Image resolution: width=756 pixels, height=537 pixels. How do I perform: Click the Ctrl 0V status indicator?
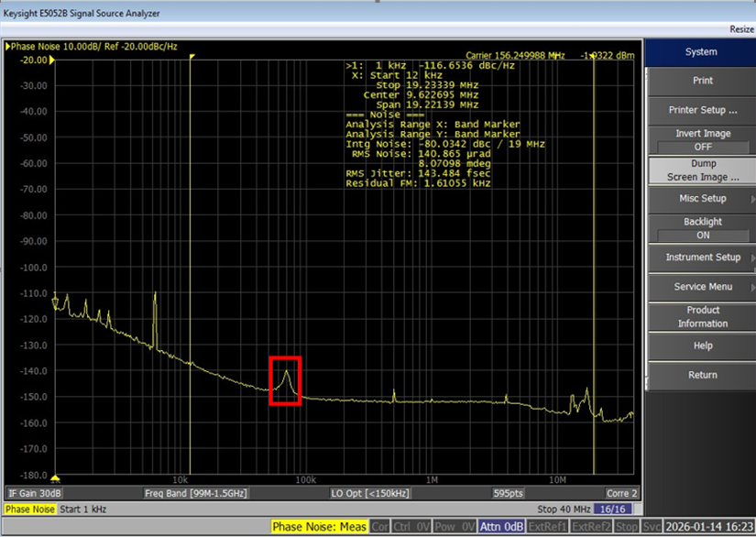[x=411, y=527]
